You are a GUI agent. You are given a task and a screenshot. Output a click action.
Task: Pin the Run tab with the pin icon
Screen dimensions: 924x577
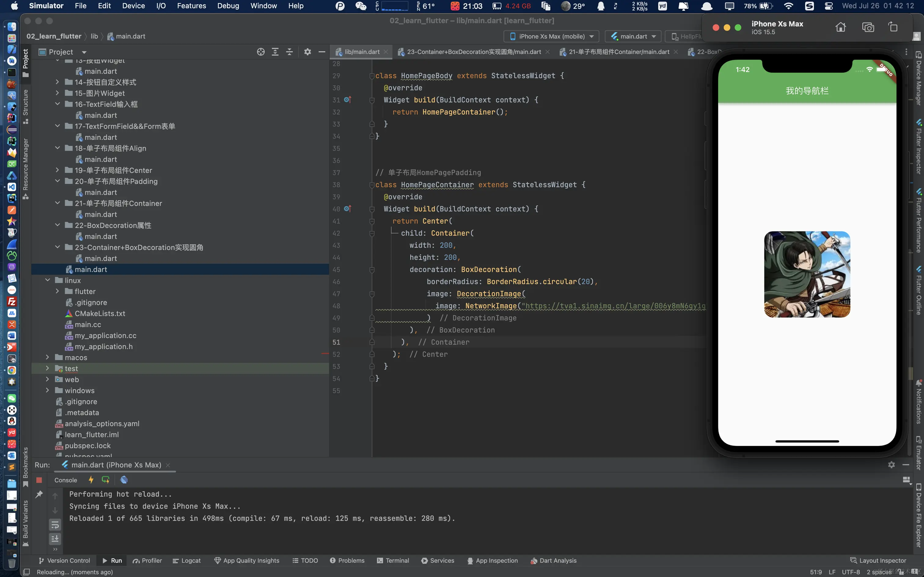coord(39,494)
